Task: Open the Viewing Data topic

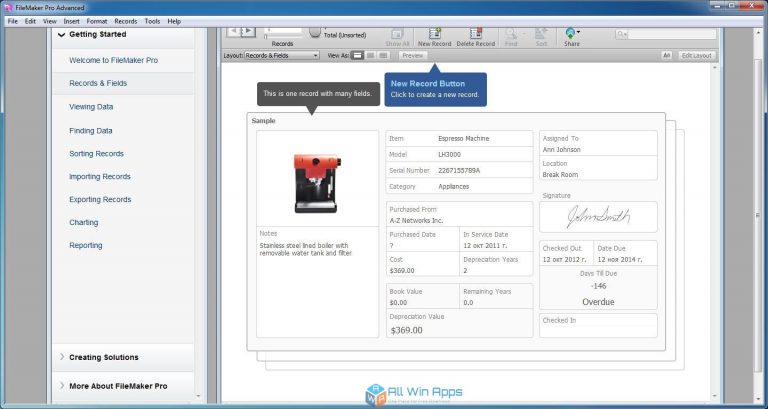Action: [91, 107]
